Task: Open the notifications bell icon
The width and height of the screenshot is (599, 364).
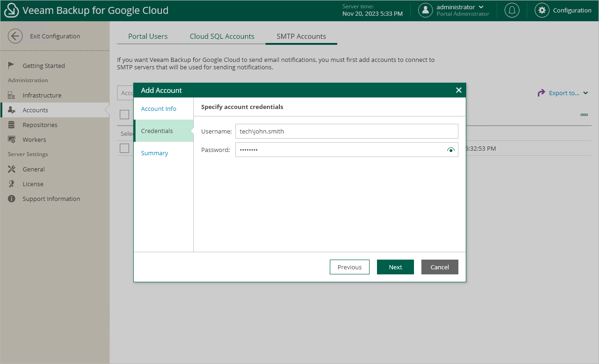Action: (x=512, y=10)
